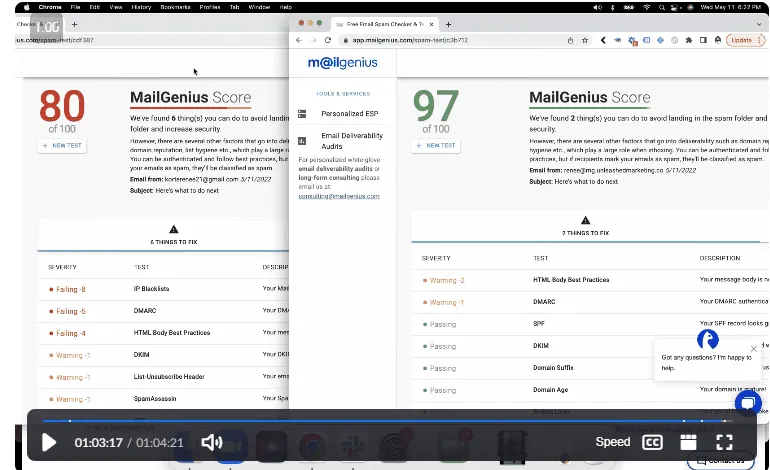Select the 6 THINGS TO FIX tab

173,235
